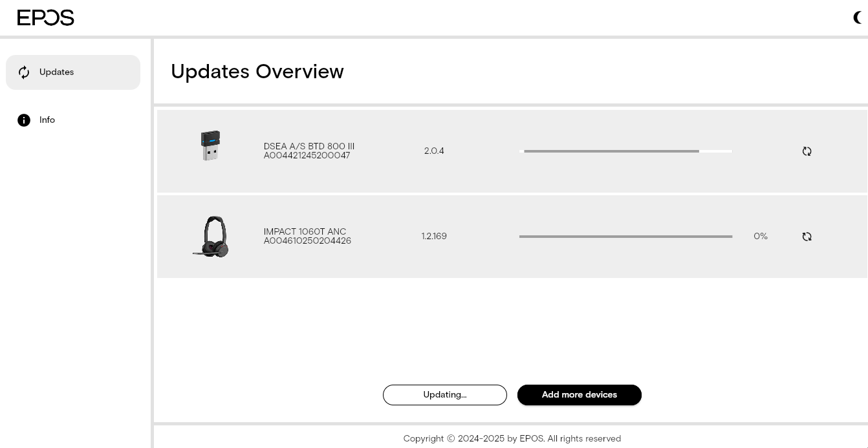Click the refresh icon for BTD 800 III
Viewport: 868px width, 448px height.
(x=807, y=151)
